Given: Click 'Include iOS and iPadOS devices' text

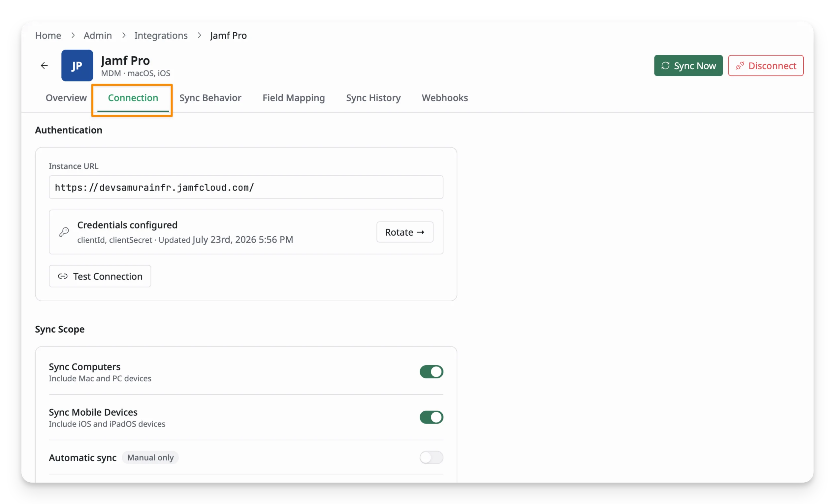Looking at the screenshot, I should tap(107, 424).
